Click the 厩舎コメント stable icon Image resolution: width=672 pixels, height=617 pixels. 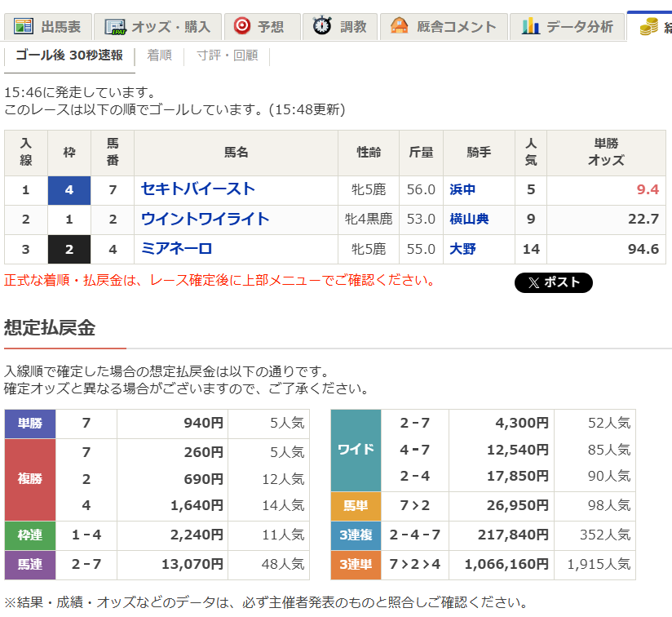point(399,25)
